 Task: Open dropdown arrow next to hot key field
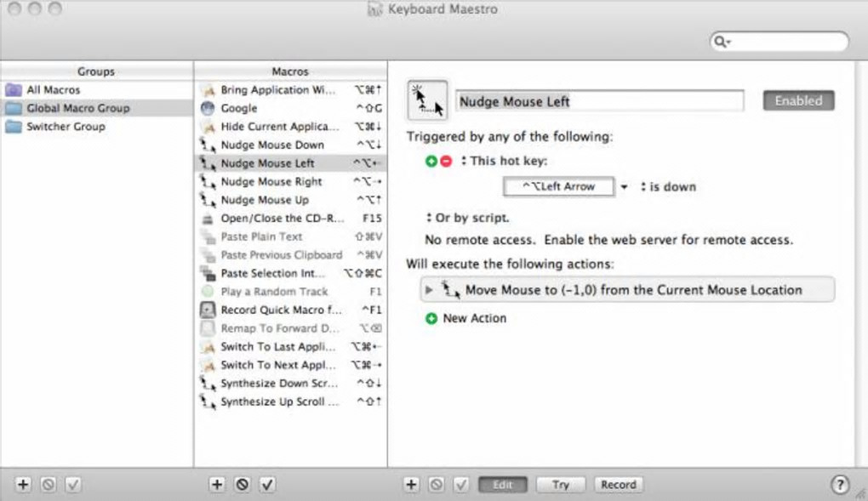point(624,187)
